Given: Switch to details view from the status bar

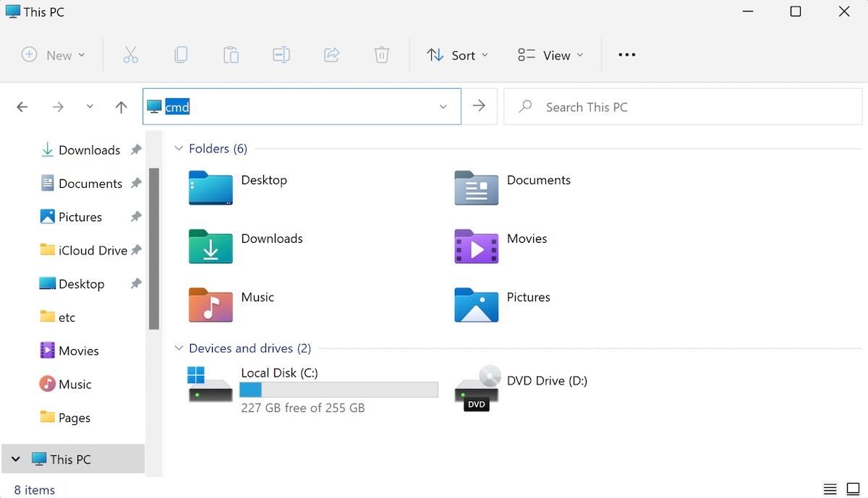Looking at the screenshot, I should [830, 489].
